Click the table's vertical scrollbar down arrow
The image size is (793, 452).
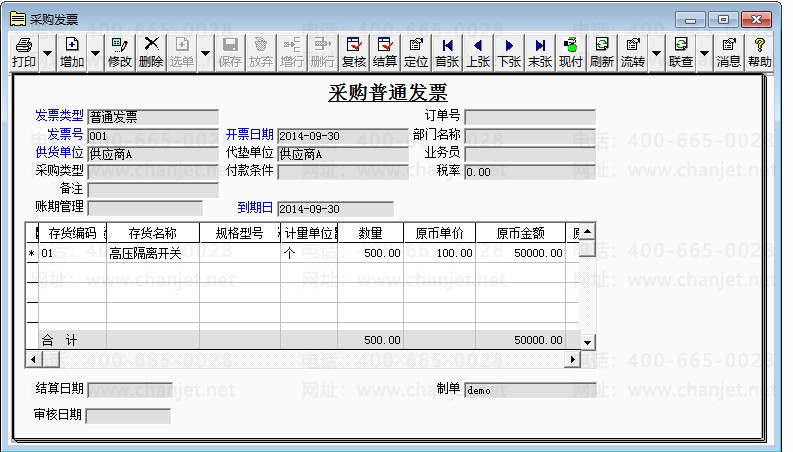(587, 342)
